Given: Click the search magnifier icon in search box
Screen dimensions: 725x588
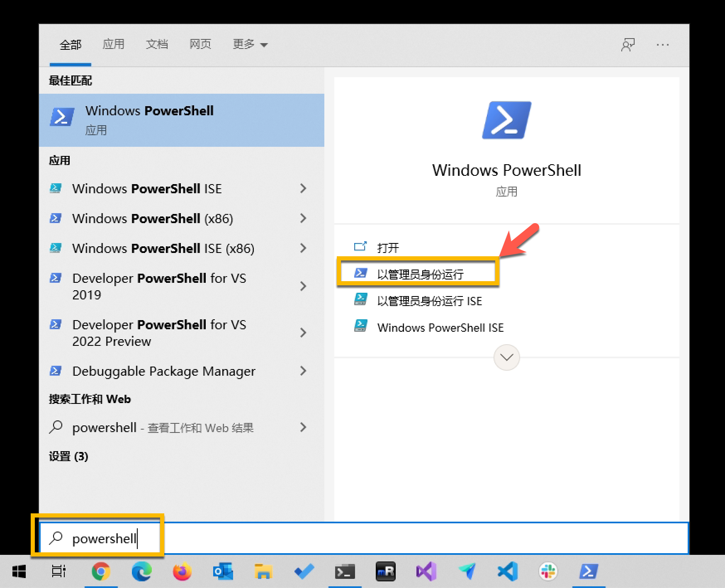Looking at the screenshot, I should [56, 538].
